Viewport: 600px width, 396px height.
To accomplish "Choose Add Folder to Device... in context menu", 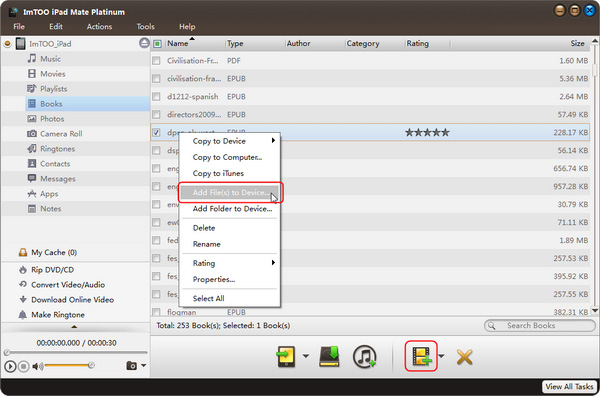I will coord(230,209).
